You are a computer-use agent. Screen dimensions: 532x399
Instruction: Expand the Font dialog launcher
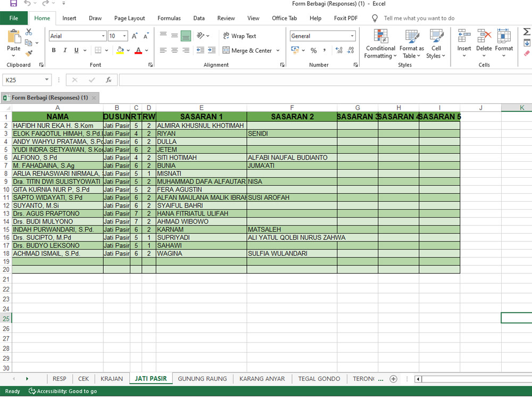tap(151, 65)
